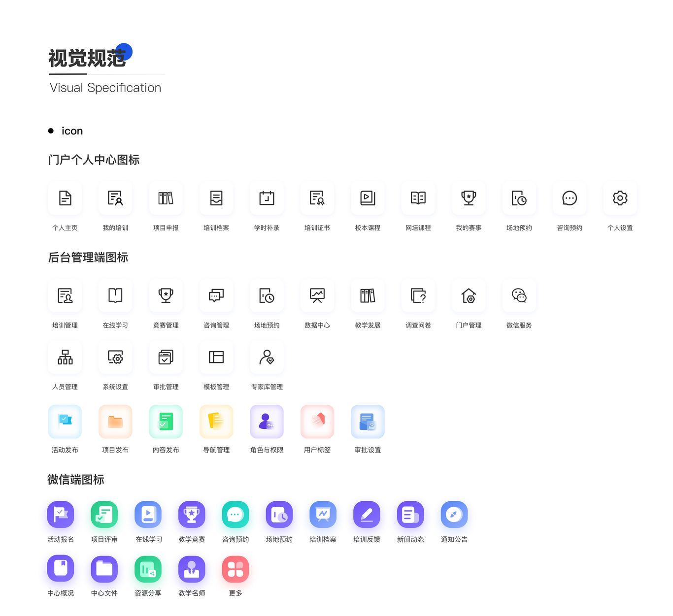Open the 我的赛事 trophy icon
This screenshot has width=673, height=616.
[469, 198]
